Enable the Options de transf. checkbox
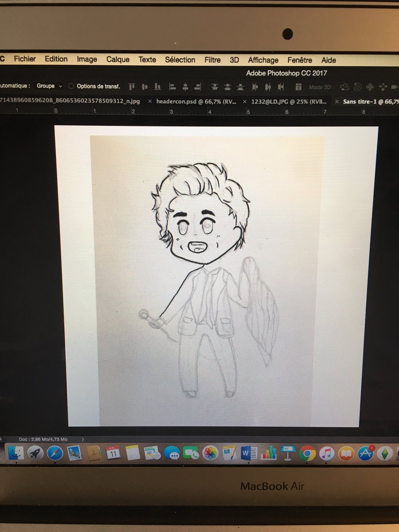 (x=71, y=86)
